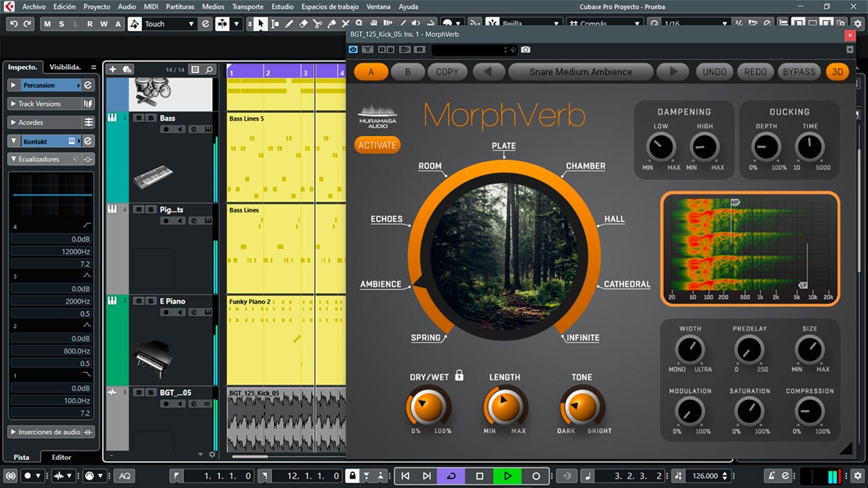Screen dimensions: 868x488
Task: Click the PREDELAY knob
Action: pyautogui.click(x=749, y=350)
